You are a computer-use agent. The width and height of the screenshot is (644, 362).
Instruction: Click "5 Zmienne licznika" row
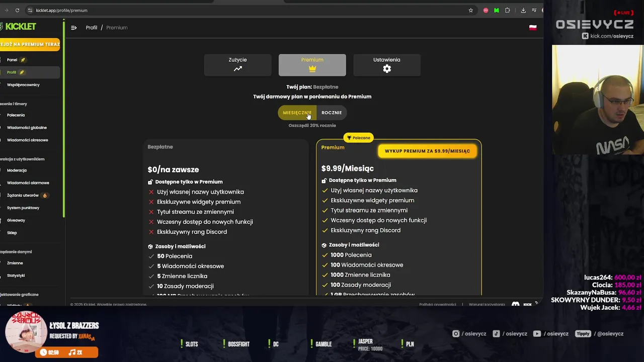click(x=182, y=276)
